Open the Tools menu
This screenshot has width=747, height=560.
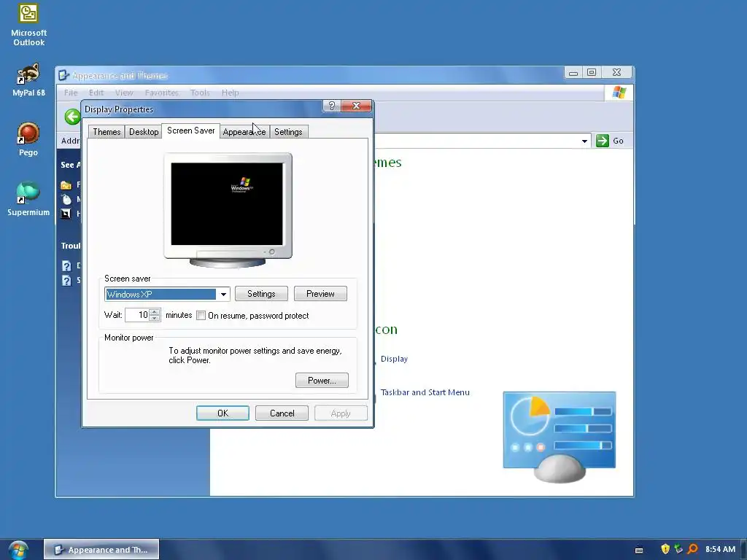point(200,93)
